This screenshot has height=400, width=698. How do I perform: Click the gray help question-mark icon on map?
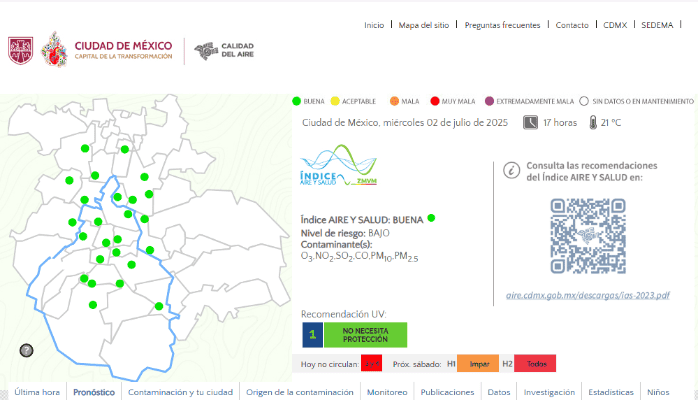pos(26,350)
